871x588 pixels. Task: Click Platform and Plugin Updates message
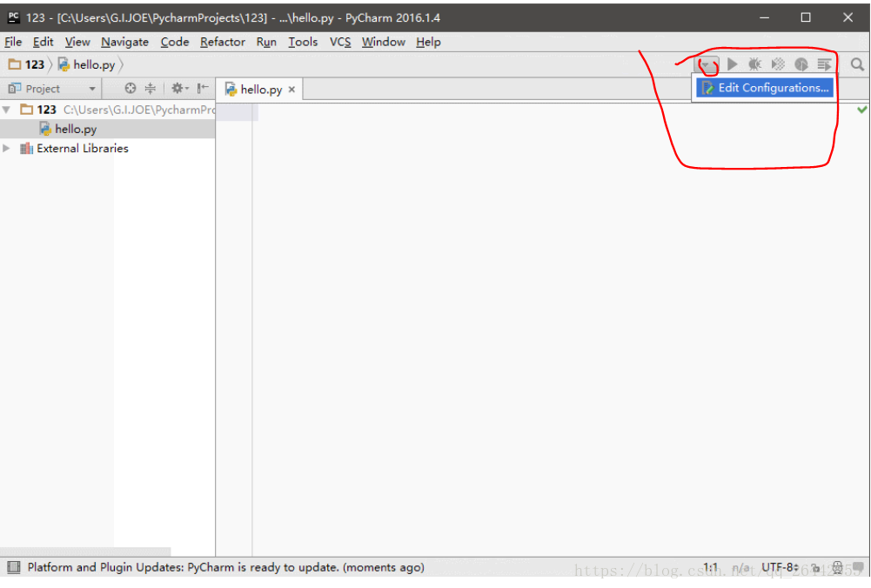tap(225, 567)
